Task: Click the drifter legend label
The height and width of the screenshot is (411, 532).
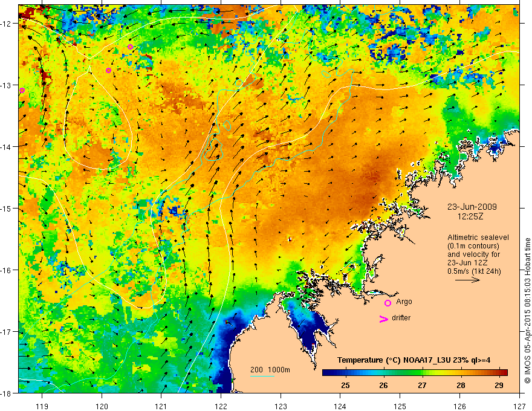Action: pyautogui.click(x=401, y=318)
